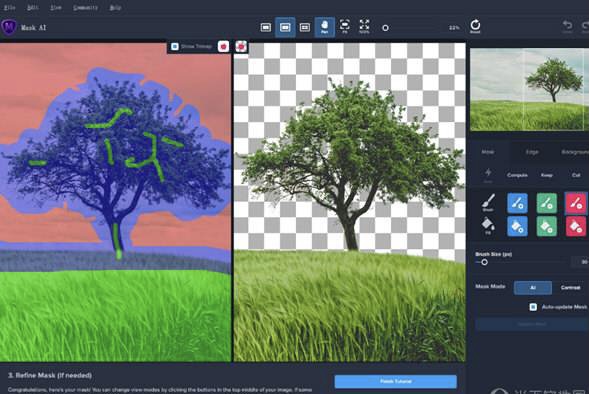The image size is (589, 394).
Task: Click the tree thumbnail in navigator panel
Action: pyautogui.click(x=530, y=89)
